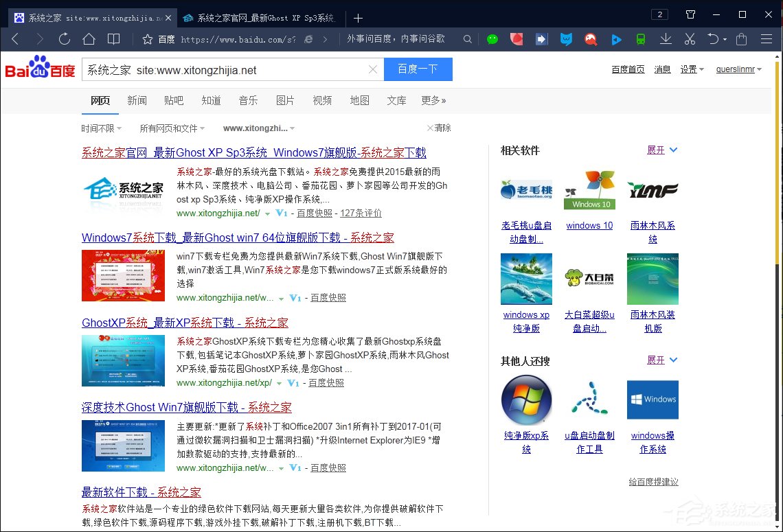Click the blue cat browser extension icon
783x532 pixels.
coord(566,39)
